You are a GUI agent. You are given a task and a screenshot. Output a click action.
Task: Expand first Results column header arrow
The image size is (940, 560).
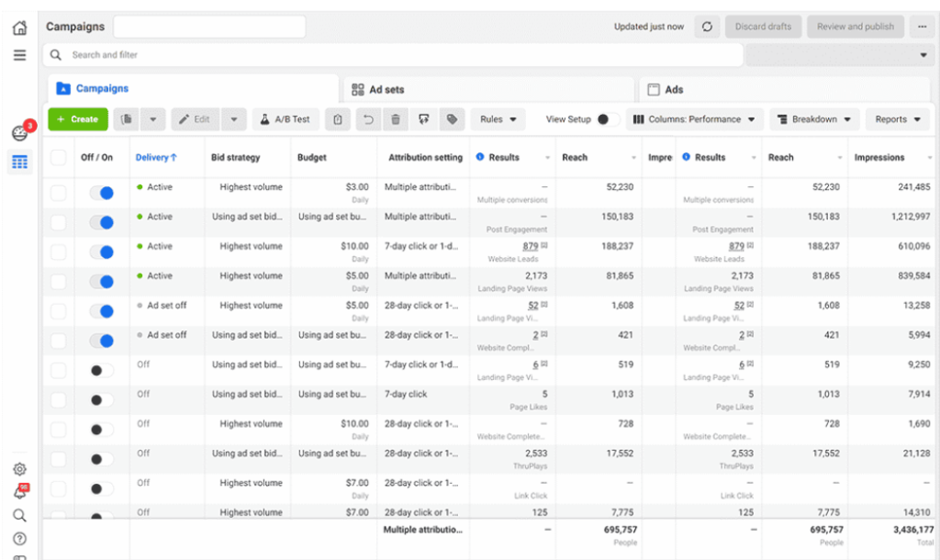pos(547,158)
